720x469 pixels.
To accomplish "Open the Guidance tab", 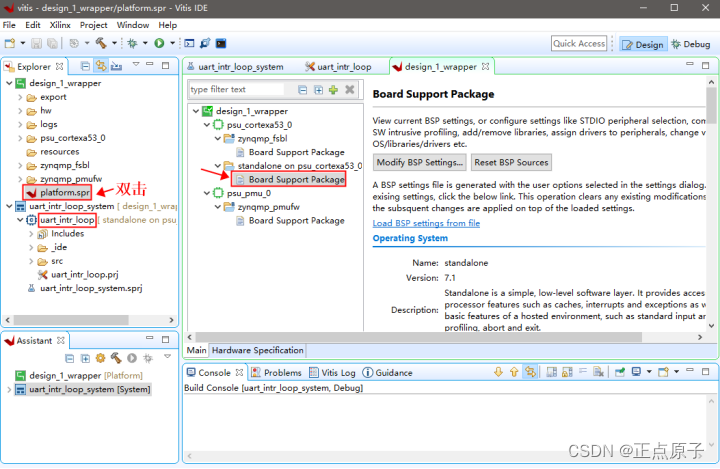I will click(x=388, y=373).
